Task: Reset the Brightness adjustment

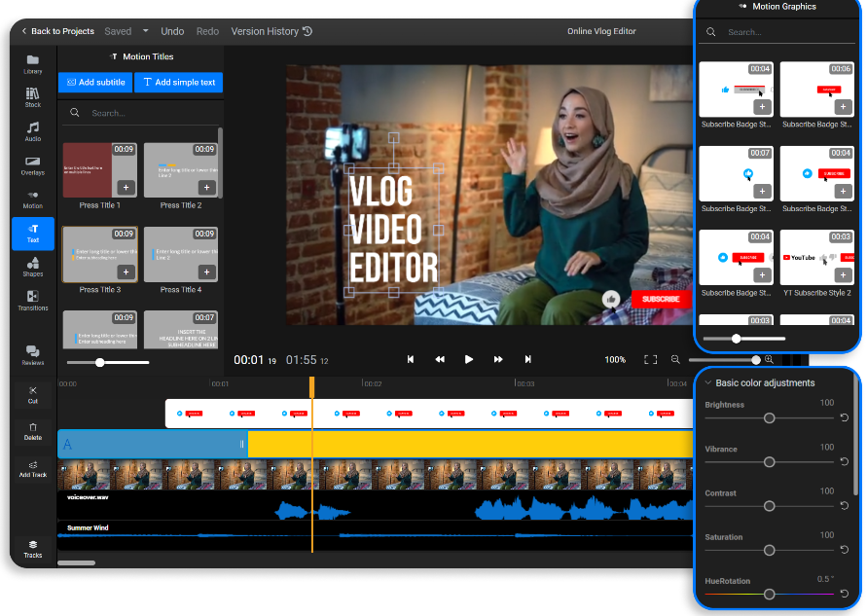Action: click(x=844, y=417)
